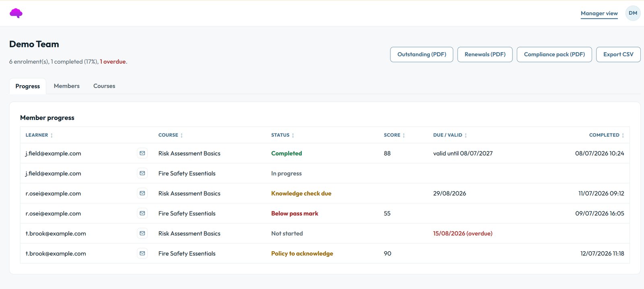Sort table by Status column
644x289 pixels.
click(283, 135)
